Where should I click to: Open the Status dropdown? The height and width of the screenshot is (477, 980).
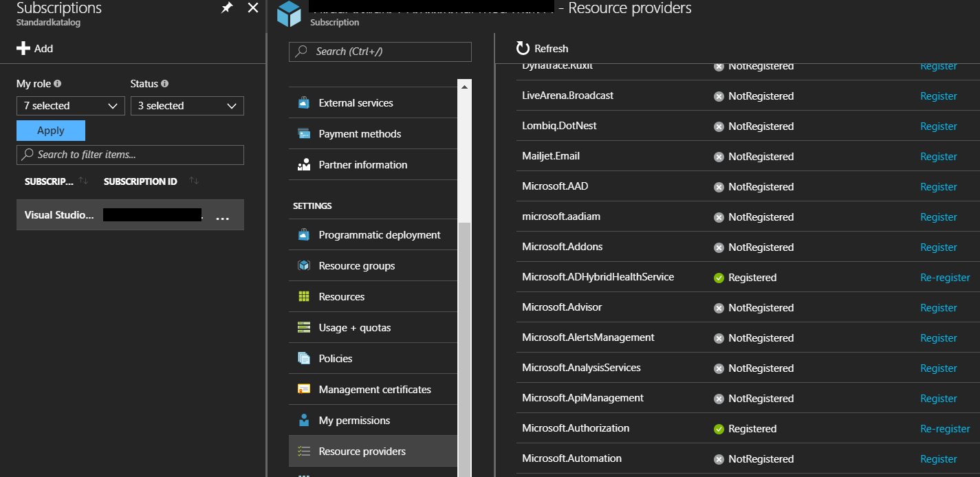187,106
